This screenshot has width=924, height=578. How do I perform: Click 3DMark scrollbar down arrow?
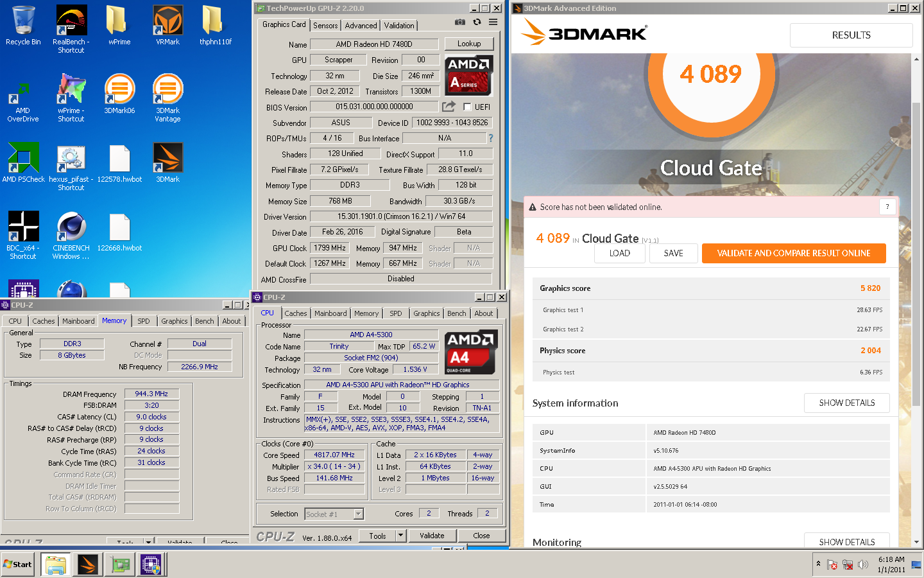coord(916,543)
